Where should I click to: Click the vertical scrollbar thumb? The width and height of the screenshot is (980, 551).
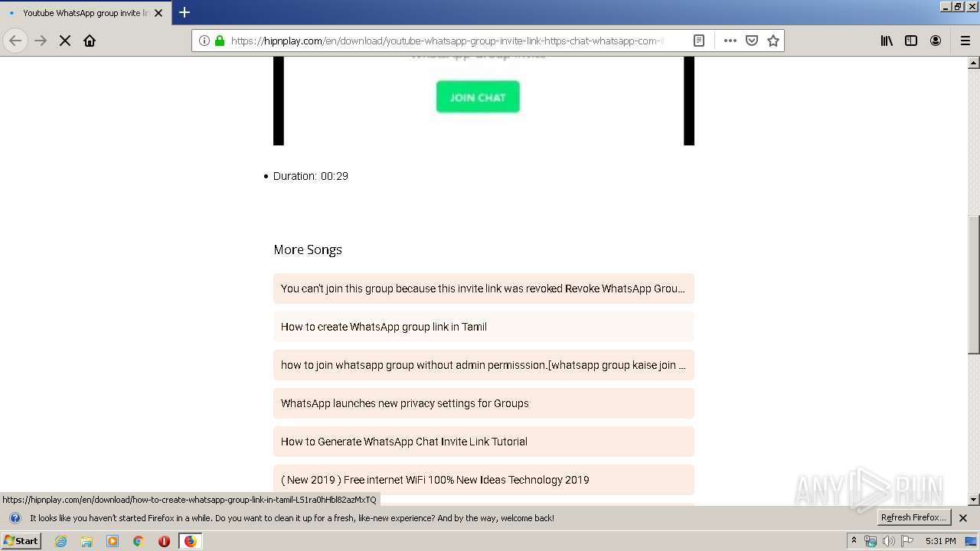(x=974, y=285)
